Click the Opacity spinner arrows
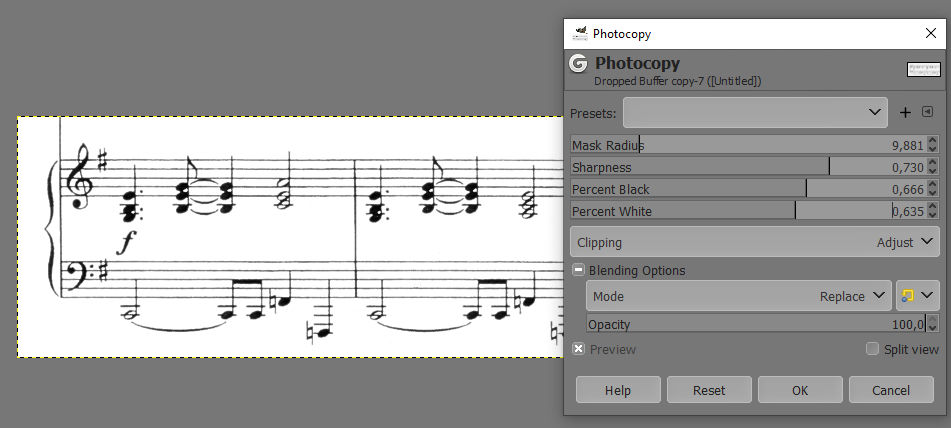951x428 pixels. [933, 324]
